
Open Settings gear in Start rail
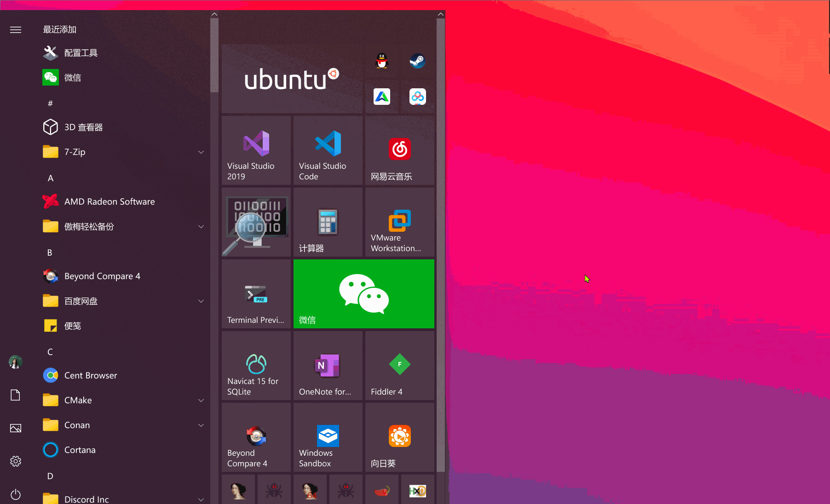click(x=16, y=461)
